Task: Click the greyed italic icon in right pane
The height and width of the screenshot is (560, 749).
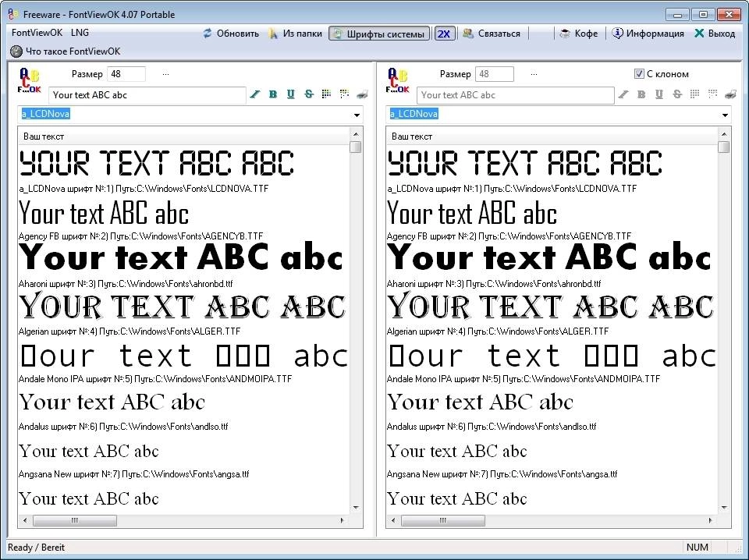Action: pyautogui.click(x=623, y=94)
